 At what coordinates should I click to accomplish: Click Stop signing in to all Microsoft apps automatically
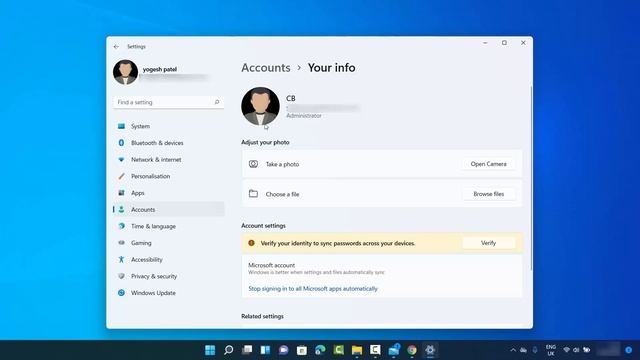click(313, 289)
